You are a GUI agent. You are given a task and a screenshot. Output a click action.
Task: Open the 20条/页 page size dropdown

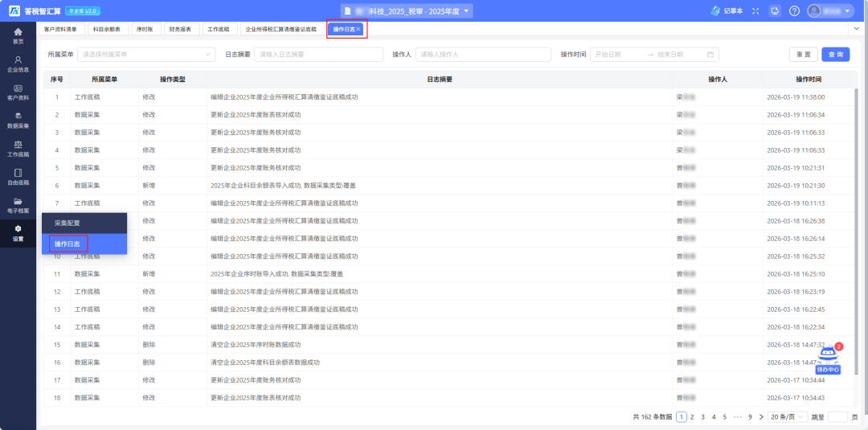(x=787, y=417)
